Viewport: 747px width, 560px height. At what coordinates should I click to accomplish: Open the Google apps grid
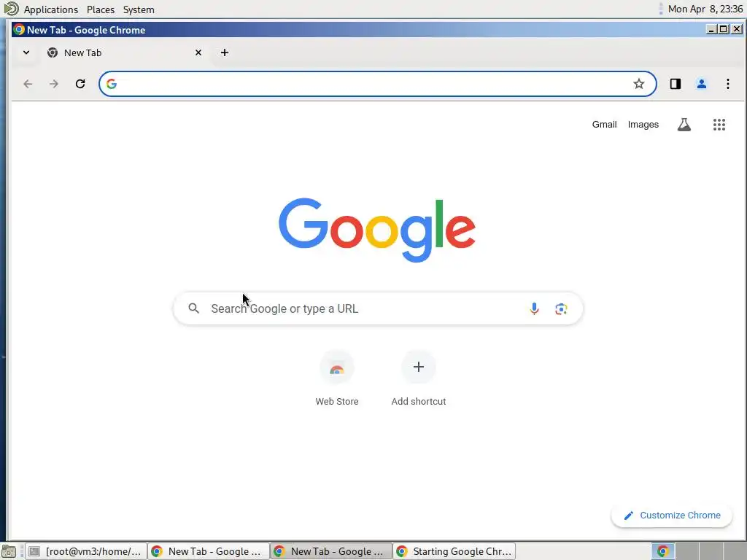[x=719, y=125]
